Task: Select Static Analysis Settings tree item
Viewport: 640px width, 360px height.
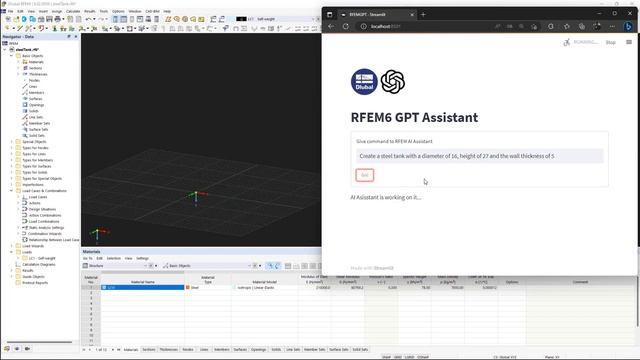Action: pos(46,227)
